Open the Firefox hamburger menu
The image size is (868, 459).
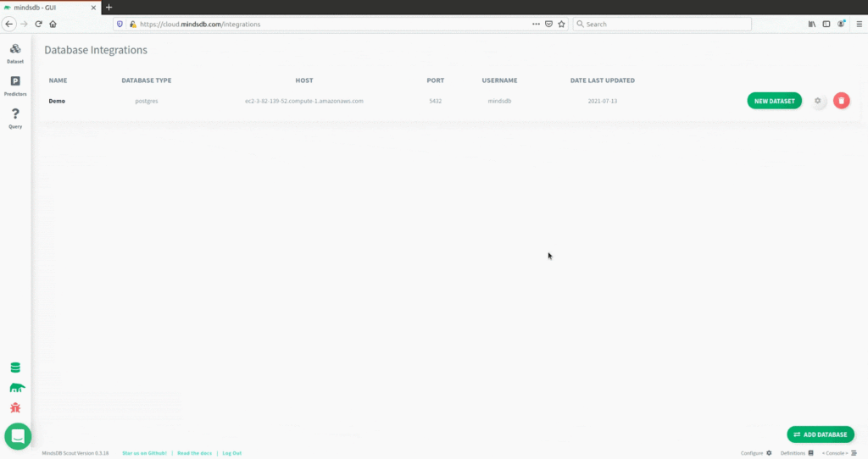click(x=860, y=24)
